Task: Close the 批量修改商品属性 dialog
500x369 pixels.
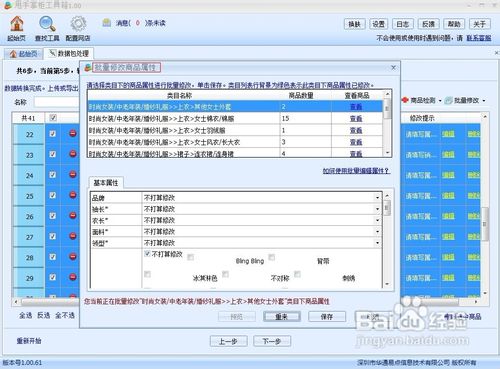Action: pos(393,67)
